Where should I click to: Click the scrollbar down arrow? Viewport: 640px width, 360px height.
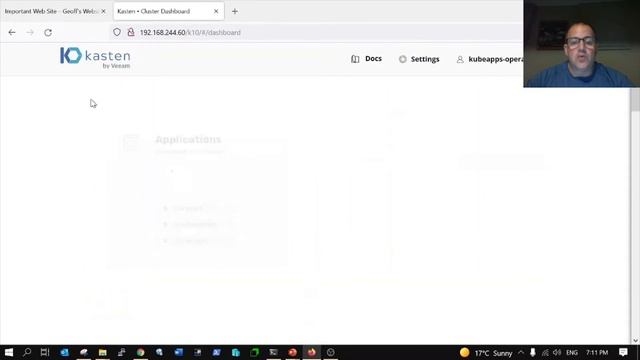pos(635,340)
